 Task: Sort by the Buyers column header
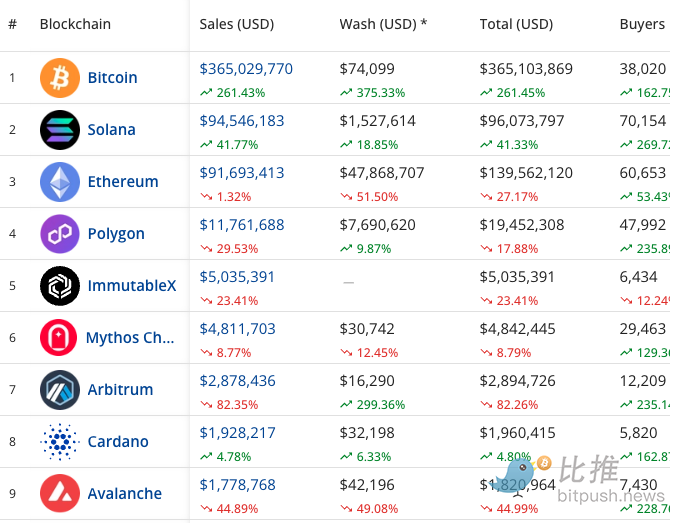tap(642, 24)
